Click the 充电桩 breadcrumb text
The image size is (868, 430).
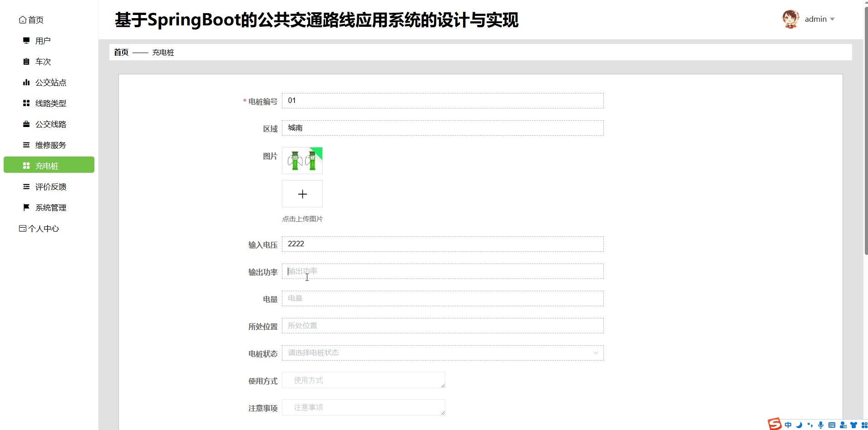[x=163, y=52]
